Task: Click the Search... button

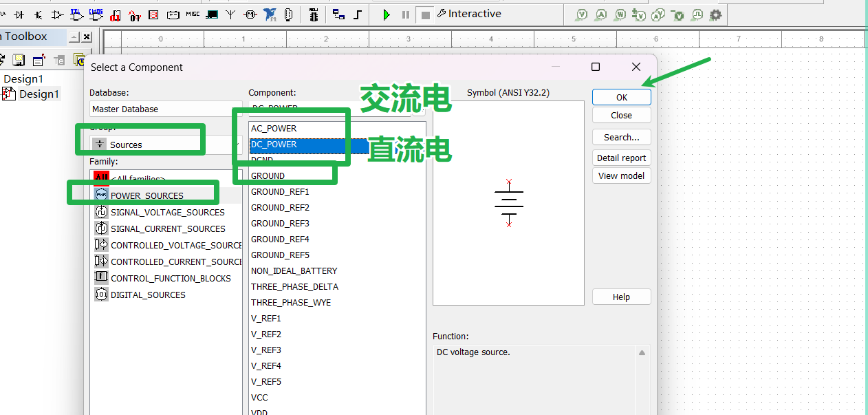Action: (621, 137)
